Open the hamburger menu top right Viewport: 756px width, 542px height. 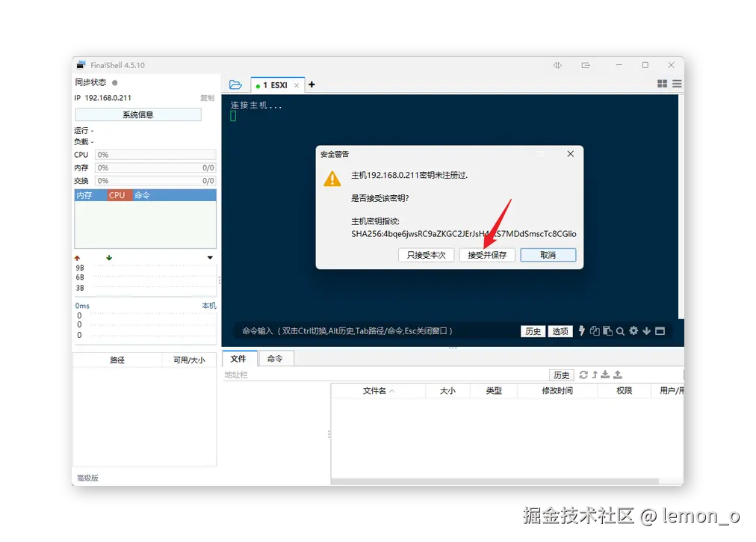click(676, 84)
